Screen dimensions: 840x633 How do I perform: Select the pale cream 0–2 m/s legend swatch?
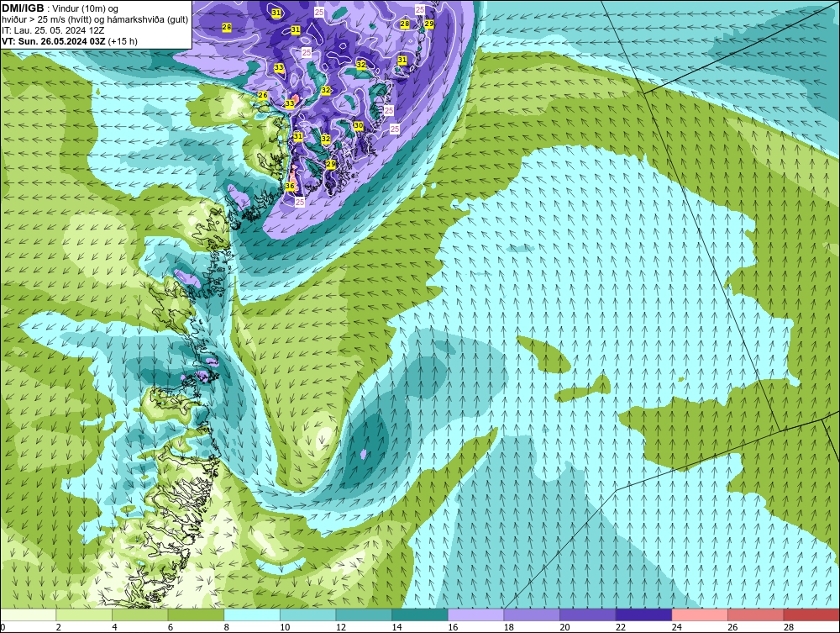coord(29,615)
